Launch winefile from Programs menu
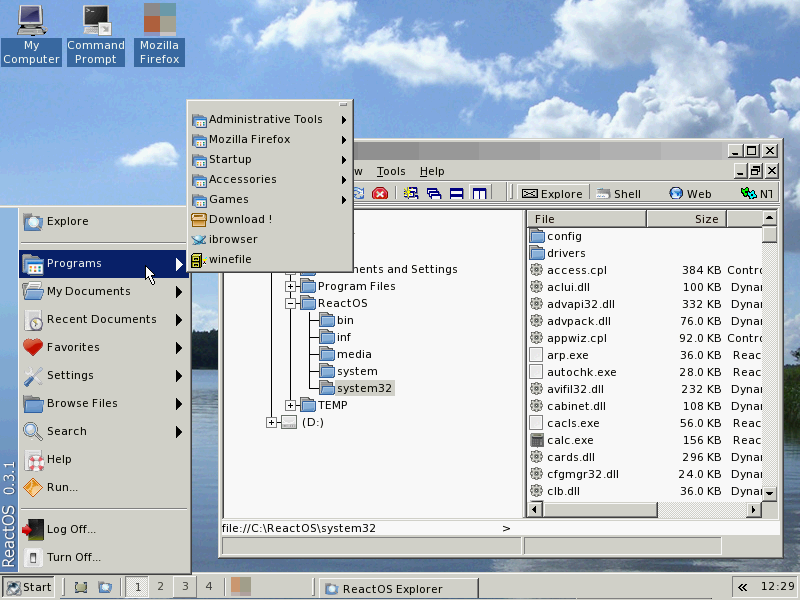 [x=270, y=259]
